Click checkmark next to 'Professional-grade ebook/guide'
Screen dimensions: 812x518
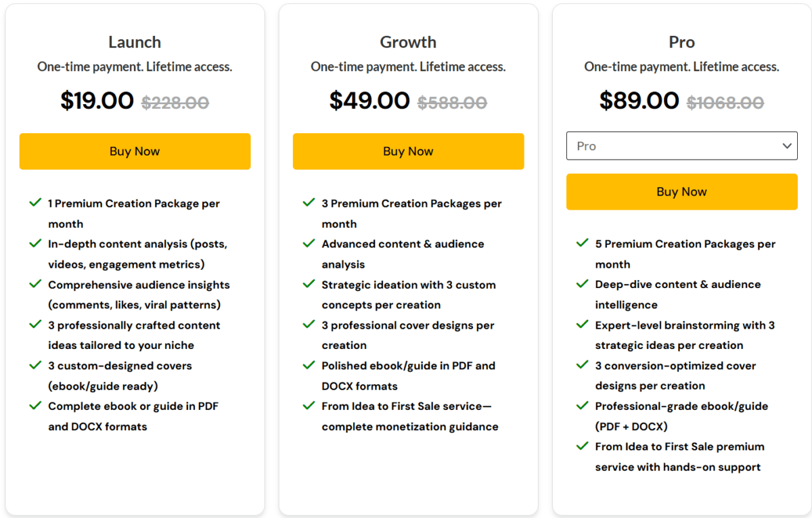coord(583,405)
